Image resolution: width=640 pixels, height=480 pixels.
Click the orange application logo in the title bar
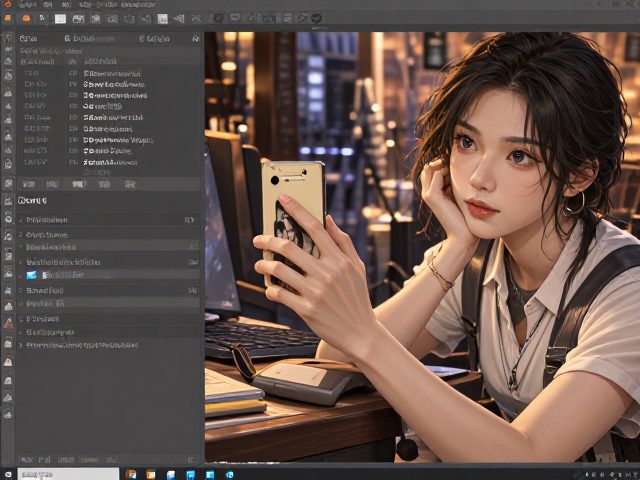coord(7,4)
